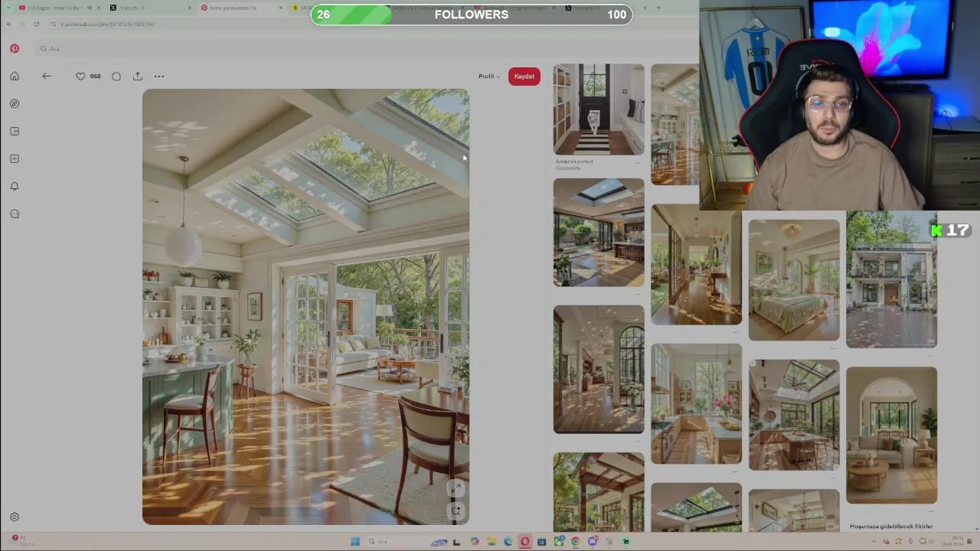Mute audio on the YouTube tab
The height and width of the screenshot is (551, 980).
click(90, 8)
